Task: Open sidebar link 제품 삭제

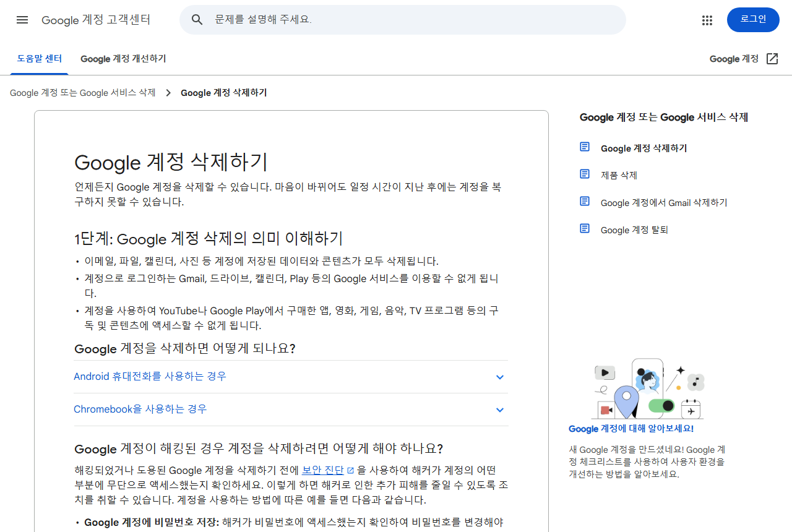Action: point(619,175)
